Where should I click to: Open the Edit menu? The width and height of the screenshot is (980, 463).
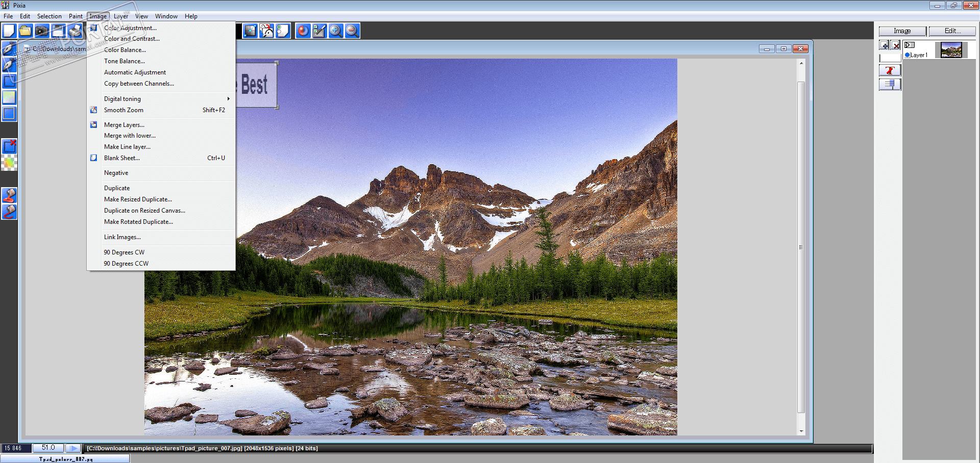25,16
